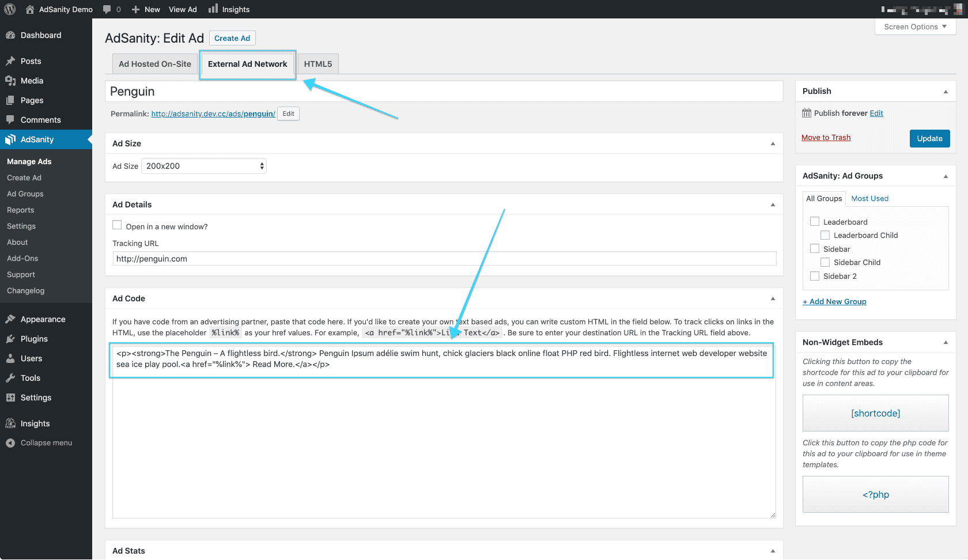Image resolution: width=968 pixels, height=560 pixels.
Task: Open the All Groups tab
Action: (x=824, y=198)
